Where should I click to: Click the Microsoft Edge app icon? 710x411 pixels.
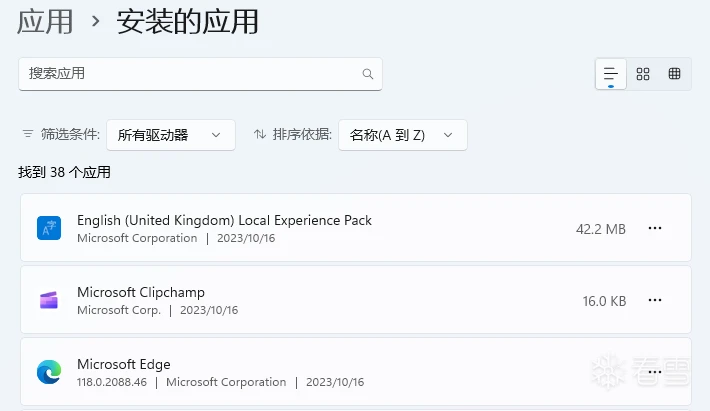pyautogui.click(x=49, y=372)
